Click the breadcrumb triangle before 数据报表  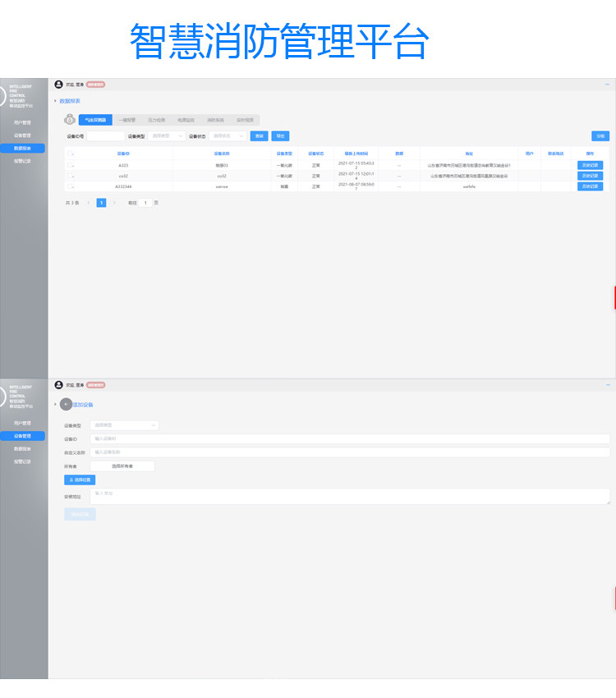pos(55,101)
